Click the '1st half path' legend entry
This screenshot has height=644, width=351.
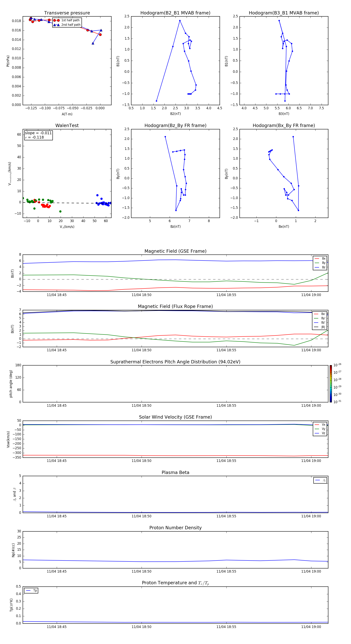67,20
